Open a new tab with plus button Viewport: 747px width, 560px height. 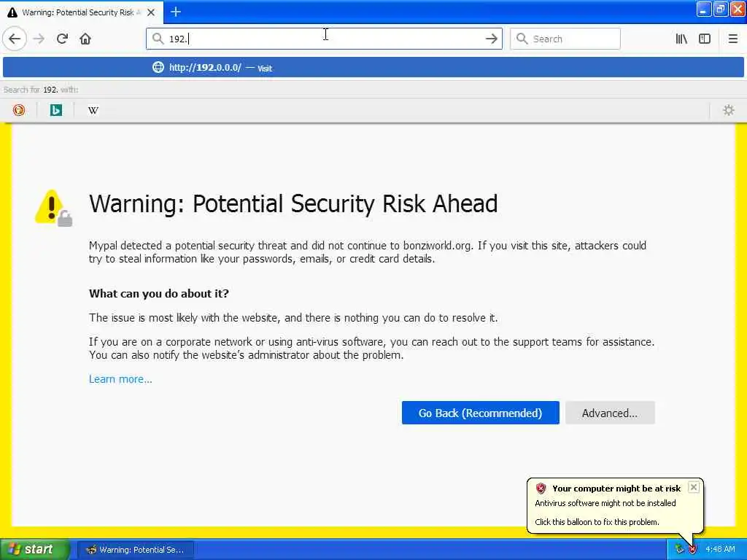tap(176, 12)
